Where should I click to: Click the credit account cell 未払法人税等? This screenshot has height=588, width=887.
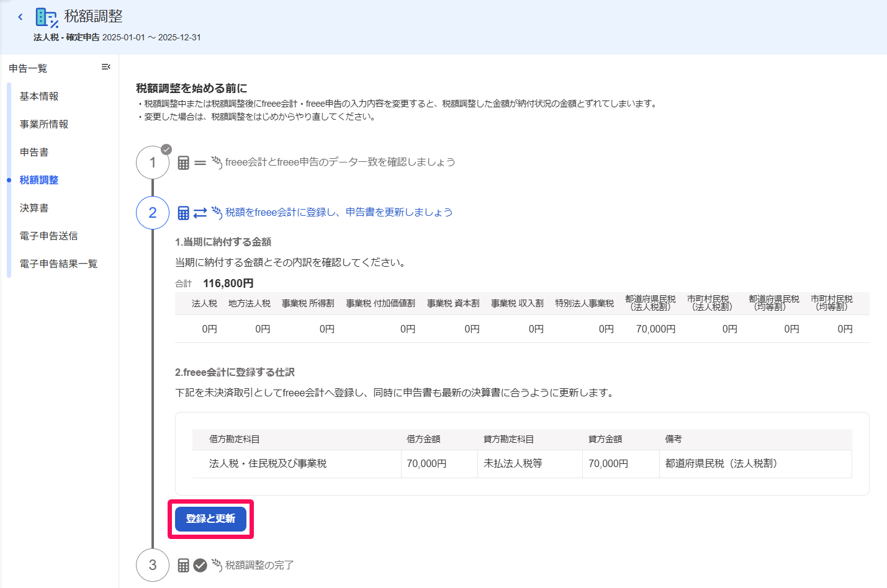click(x=530, y=464)
